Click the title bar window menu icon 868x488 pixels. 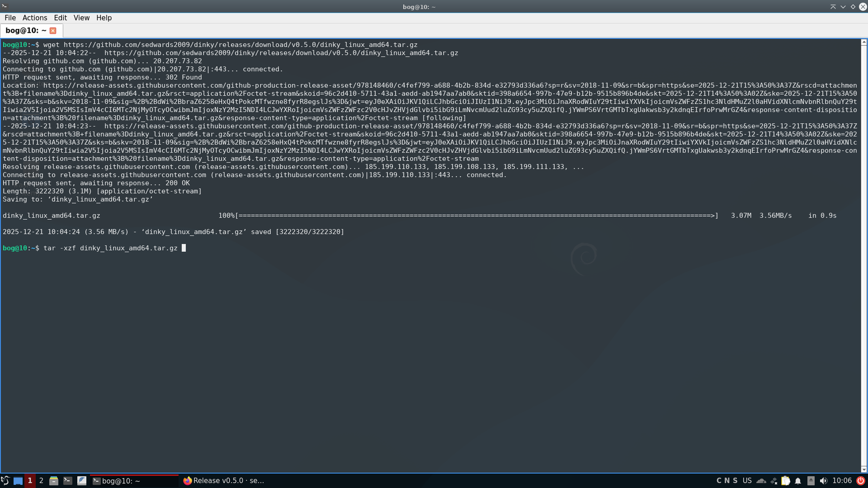tap(5, 6)
